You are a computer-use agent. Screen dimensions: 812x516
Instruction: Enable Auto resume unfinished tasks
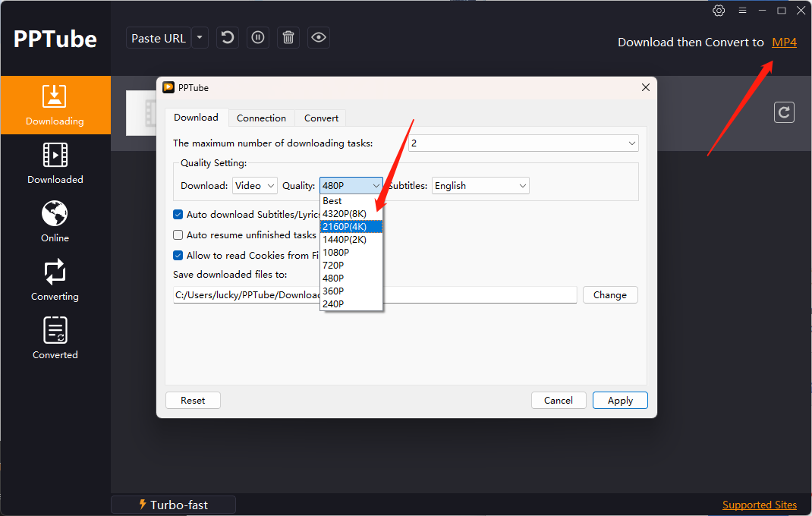tap(178, 235)
